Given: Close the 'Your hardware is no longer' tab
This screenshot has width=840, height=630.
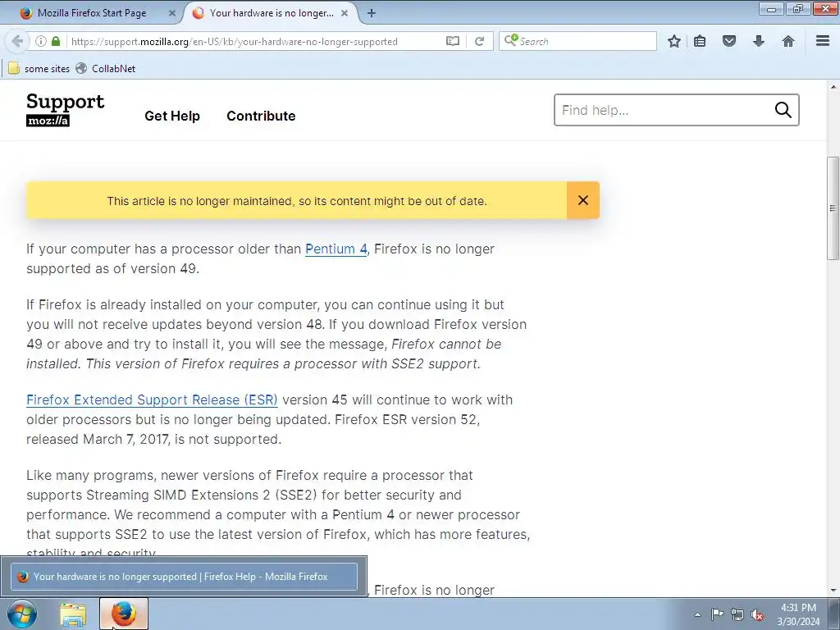Looking at the screenshot, I should coord(345,13).
